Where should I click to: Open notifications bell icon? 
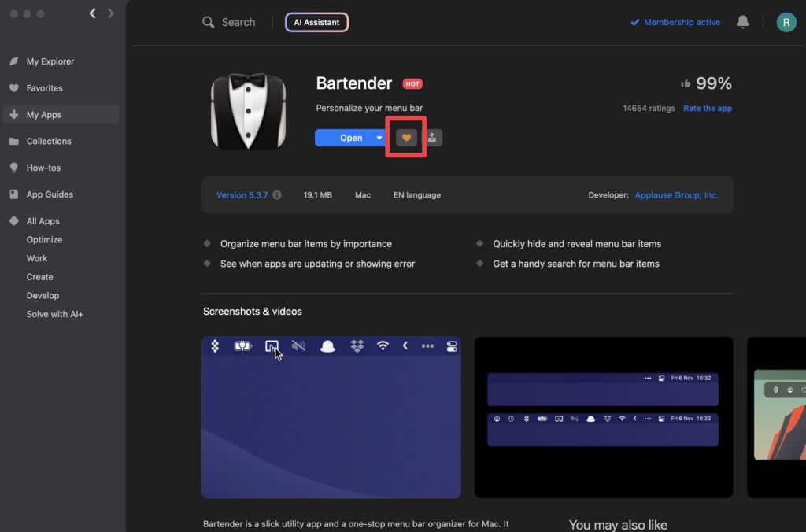[x=742, y=21]
